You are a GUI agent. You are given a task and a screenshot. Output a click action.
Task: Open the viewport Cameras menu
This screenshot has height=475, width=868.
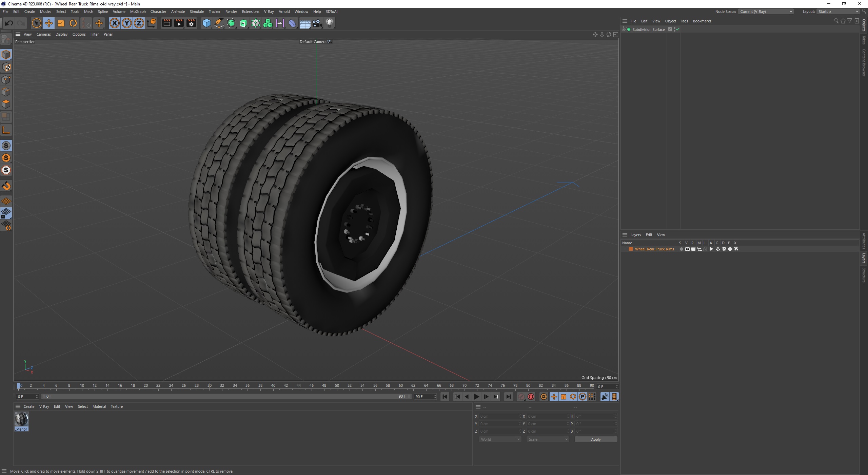pos(43,34)
